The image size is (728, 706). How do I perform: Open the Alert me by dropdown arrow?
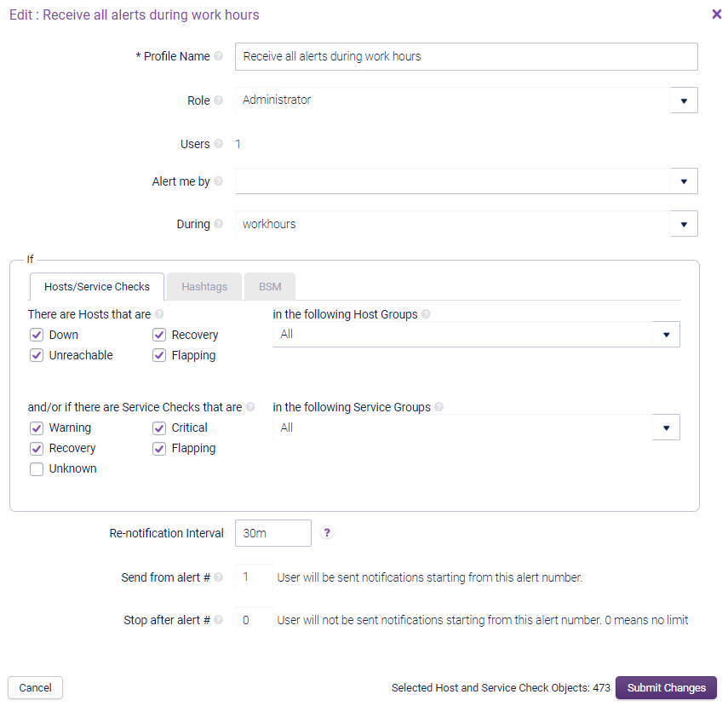[x=684, y=181]
